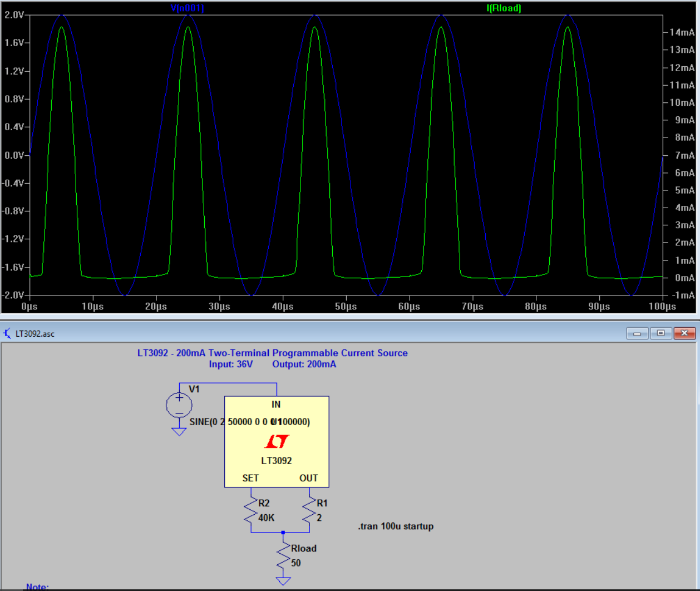Click the -1mA right axis label

click(683, 295)
